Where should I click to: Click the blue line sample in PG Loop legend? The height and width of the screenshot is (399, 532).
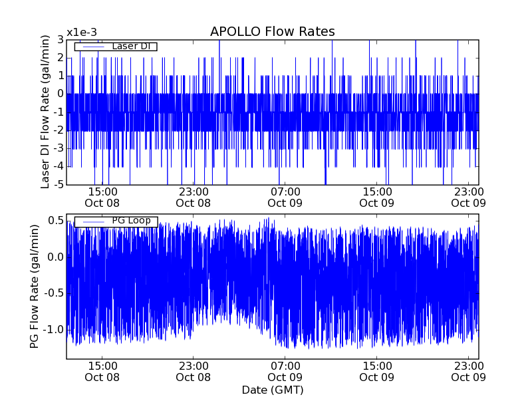[92, 221]
